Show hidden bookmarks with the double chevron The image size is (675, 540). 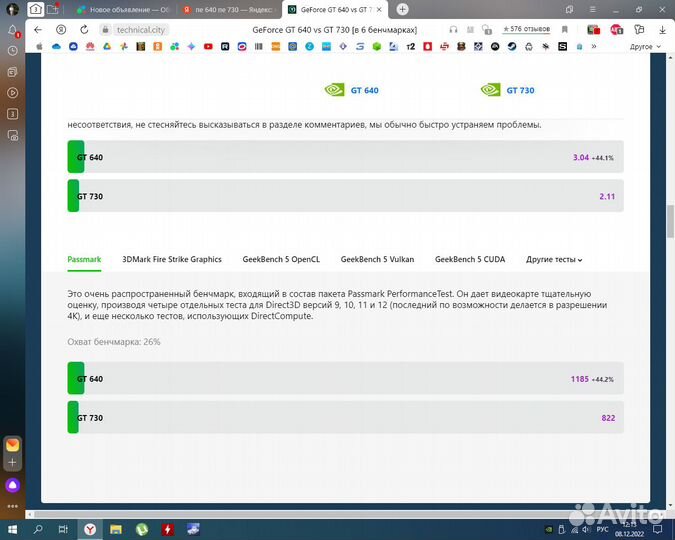[x=594, y=46]
